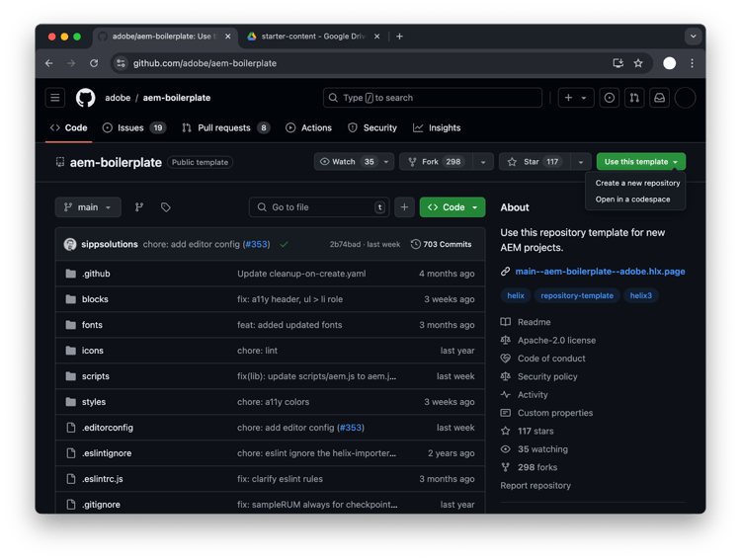The width and height of the screenshot is (741, 560).
Task: Reload the page in Chrome
Action: click(94, 63)
